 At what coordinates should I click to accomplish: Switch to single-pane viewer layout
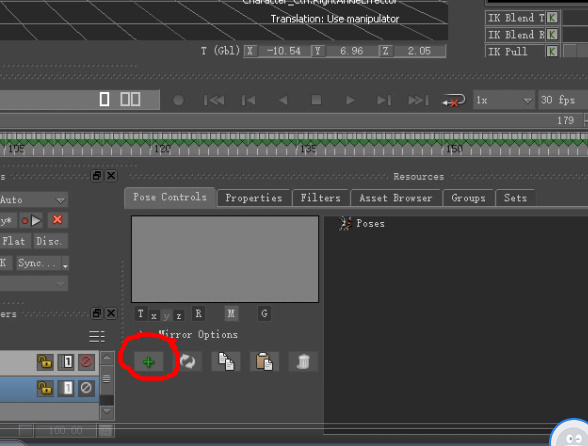tap(105, 99)
